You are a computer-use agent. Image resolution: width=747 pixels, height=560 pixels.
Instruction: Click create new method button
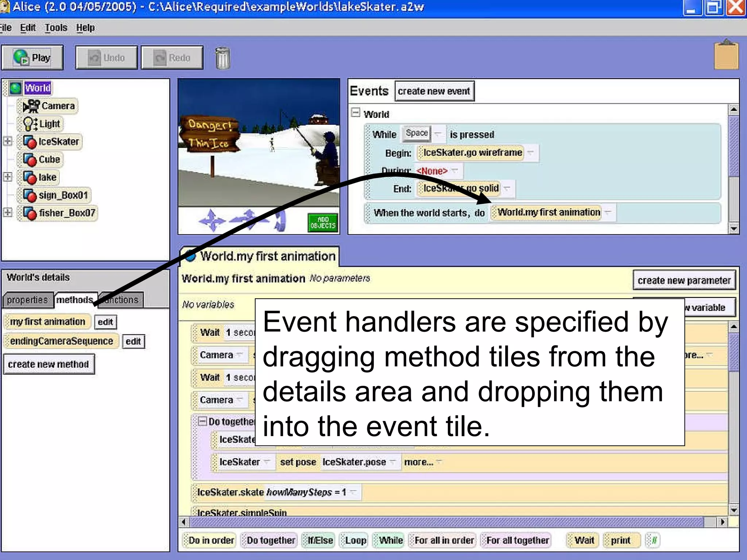(49, 364)
